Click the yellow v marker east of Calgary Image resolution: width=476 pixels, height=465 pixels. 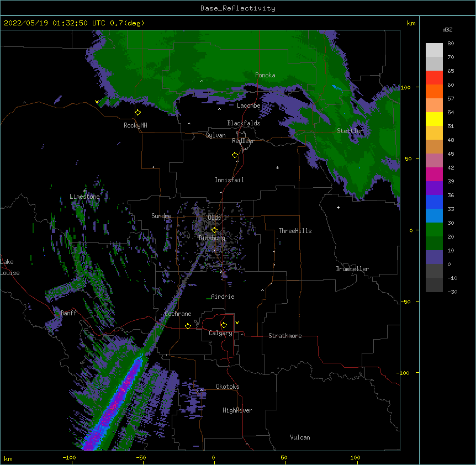(x=237, y=323)
